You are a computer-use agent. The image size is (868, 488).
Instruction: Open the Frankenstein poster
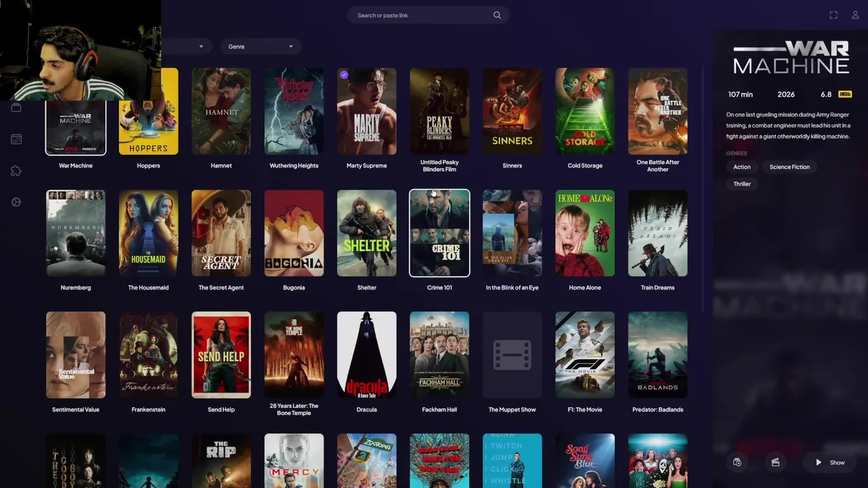click(149, 355)
